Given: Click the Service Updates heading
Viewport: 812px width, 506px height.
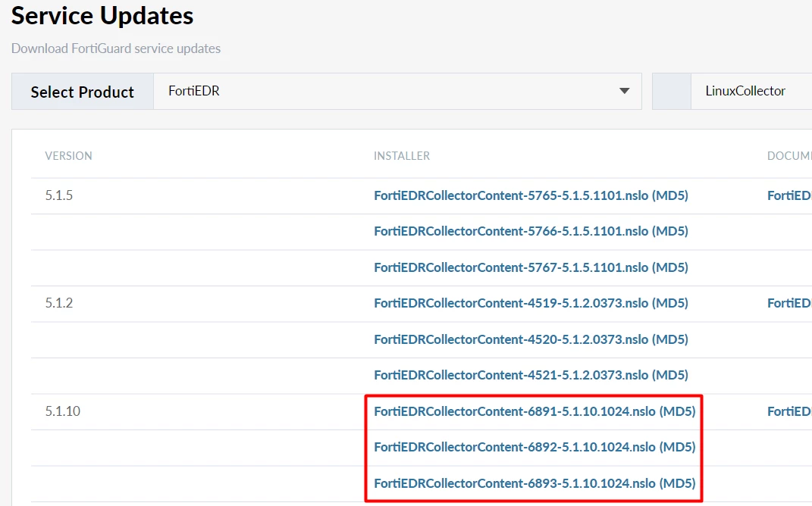Looking at the screenshot, I should (102, 15).
